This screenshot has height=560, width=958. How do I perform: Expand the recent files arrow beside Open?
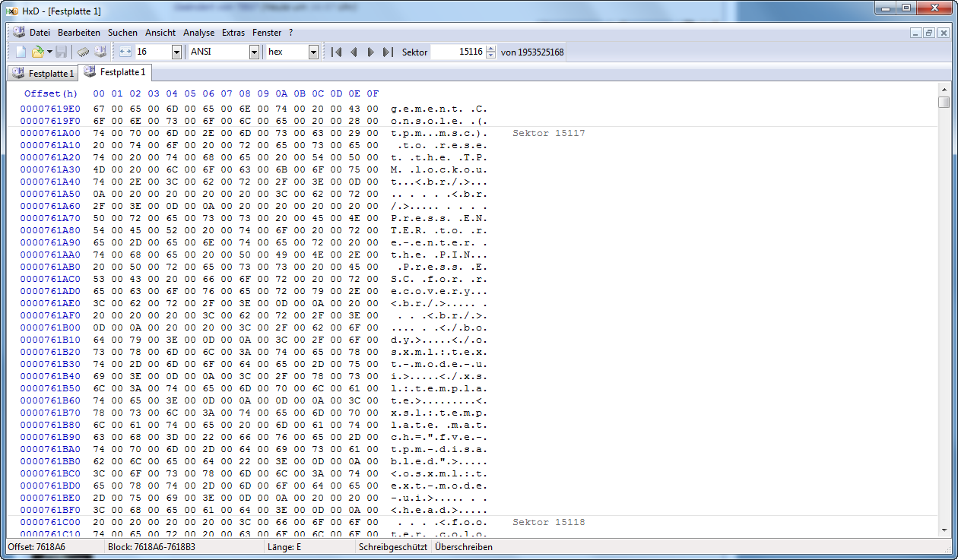pos(49,52)
